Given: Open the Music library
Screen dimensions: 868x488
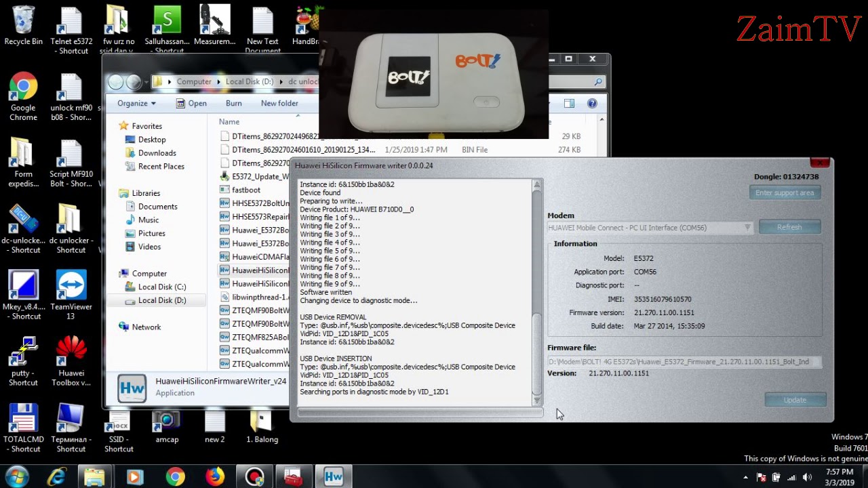Looking at the screenshot, I should coord(149,220).
